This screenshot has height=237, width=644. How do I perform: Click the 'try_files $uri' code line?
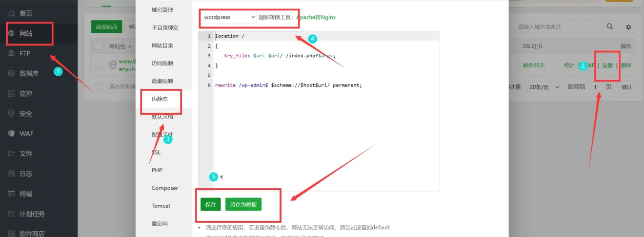tap(280, 56)
